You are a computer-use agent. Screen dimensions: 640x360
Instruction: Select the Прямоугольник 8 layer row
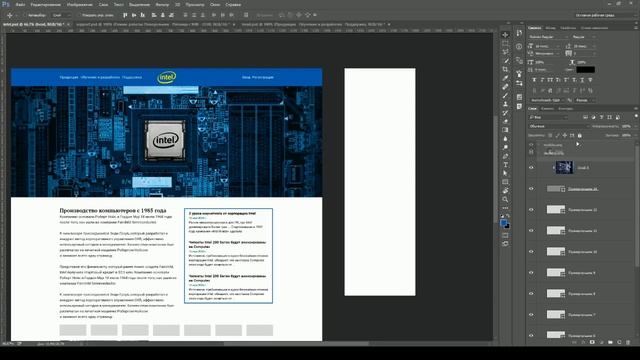point(582,293)
